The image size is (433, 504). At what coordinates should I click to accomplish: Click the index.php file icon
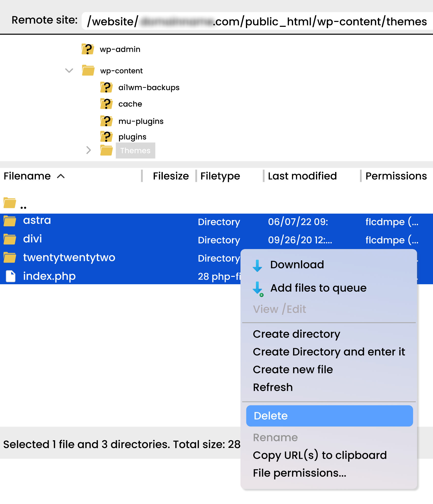coord(11,276)
